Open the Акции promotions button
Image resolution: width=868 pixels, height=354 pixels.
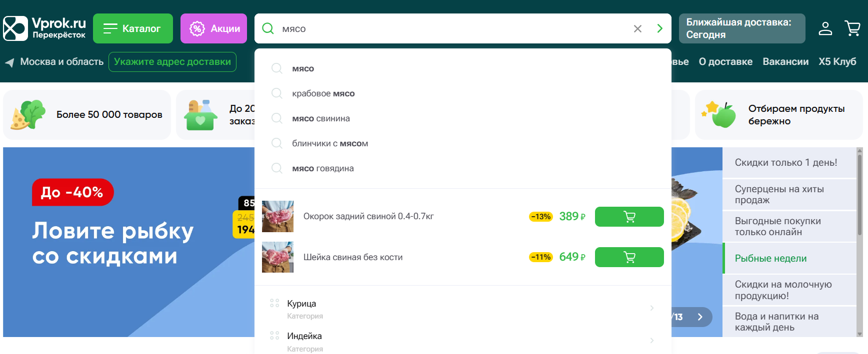click(x=213, y=28)
